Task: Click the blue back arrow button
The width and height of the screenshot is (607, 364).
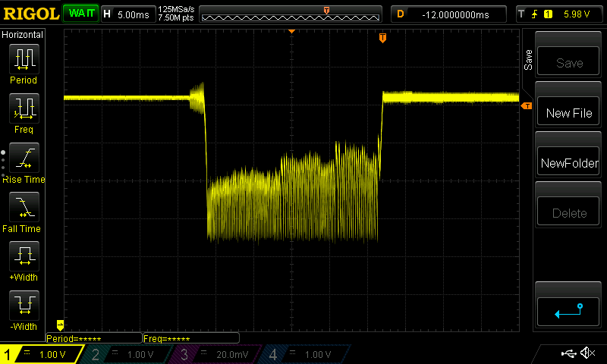Action: (x=568, y=312)
